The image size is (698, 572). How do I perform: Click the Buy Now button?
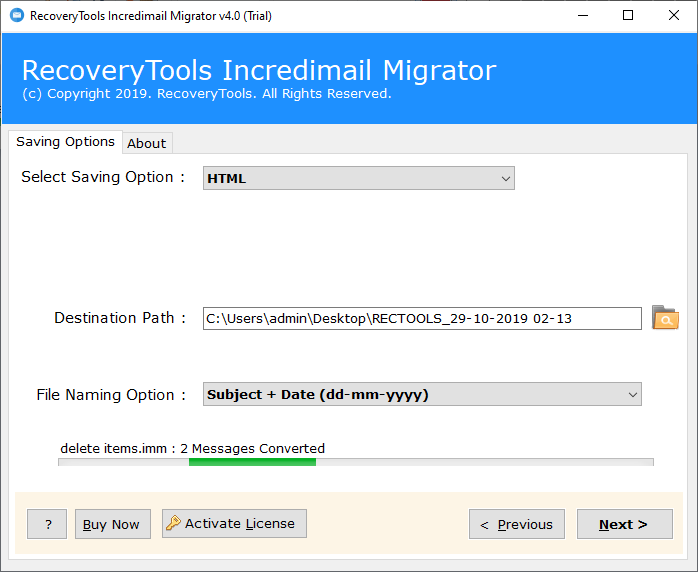coord(113,524)
